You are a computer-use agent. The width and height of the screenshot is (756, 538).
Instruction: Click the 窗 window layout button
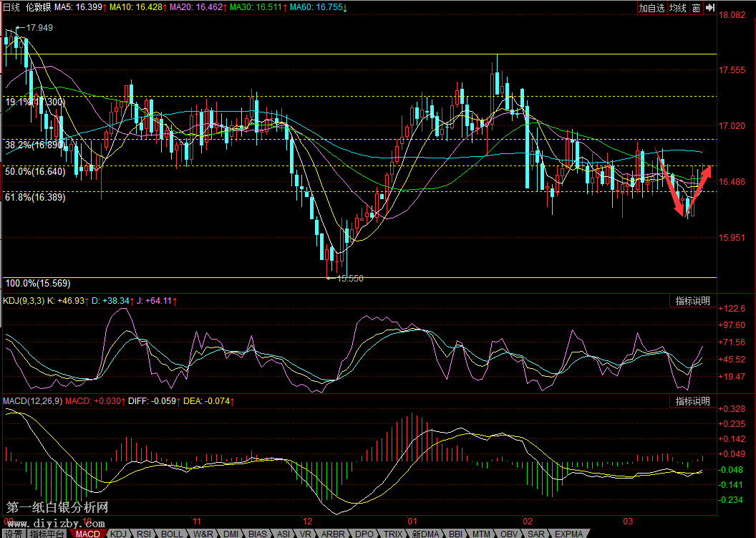tap(695, 8)
